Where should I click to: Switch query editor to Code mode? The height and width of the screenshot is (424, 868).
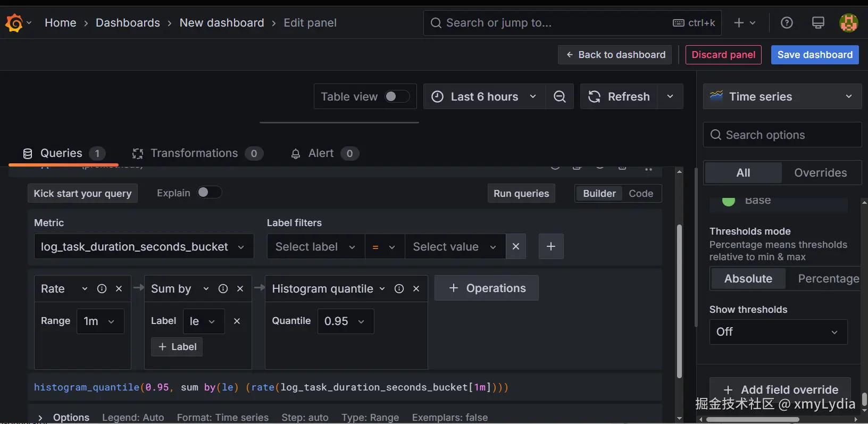(641, 194)
